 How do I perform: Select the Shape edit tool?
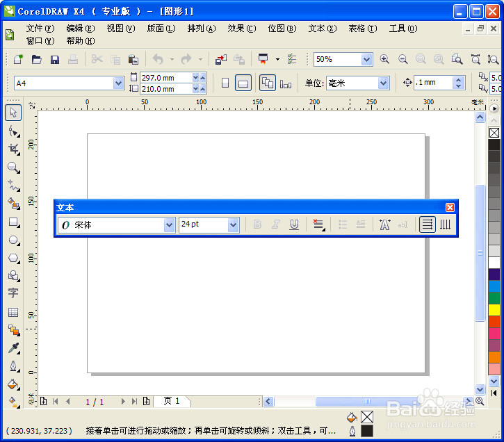click(13, 131)
